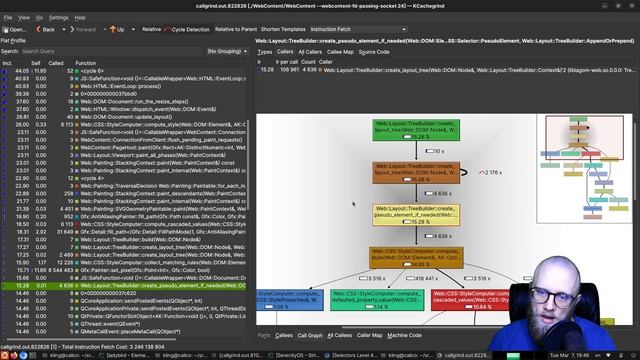Image resolution: width=640 pixels, height=360 pixels.
Task: Click the first orange launcher icon in taskbar
Action: coord(4,356)
